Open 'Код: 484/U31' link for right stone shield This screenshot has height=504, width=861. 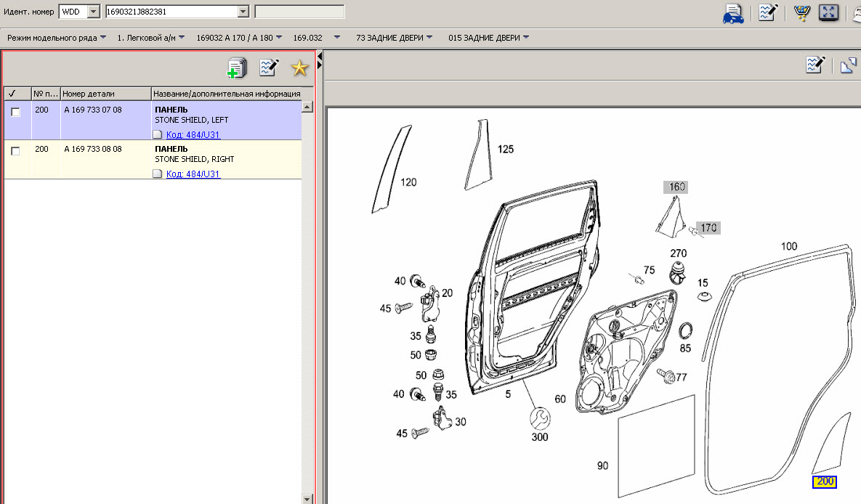pyautogui.click(x=193, y=174)
